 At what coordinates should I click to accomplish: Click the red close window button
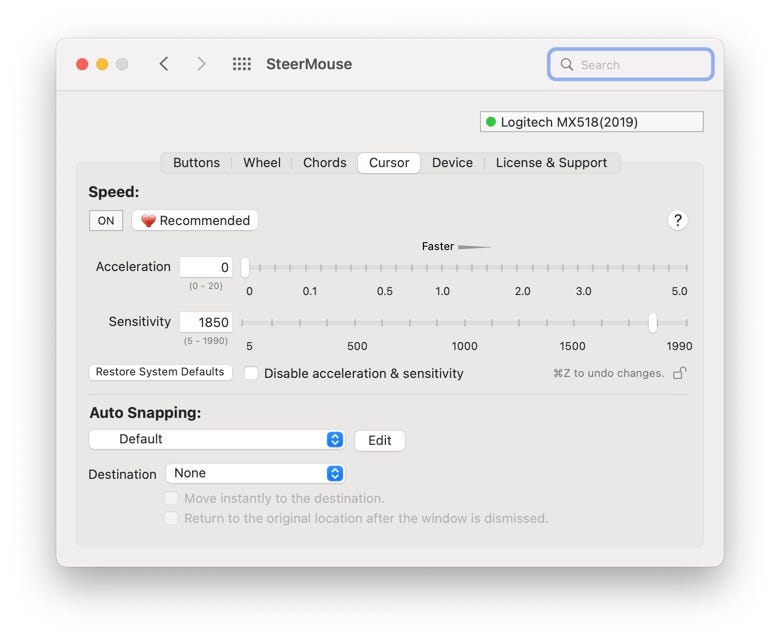click(x=82, y=64)
